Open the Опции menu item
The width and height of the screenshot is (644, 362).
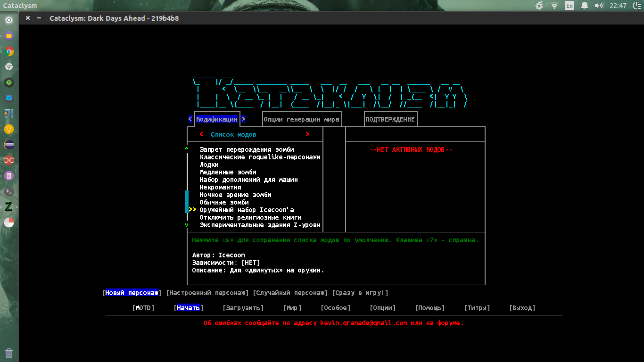383,308
